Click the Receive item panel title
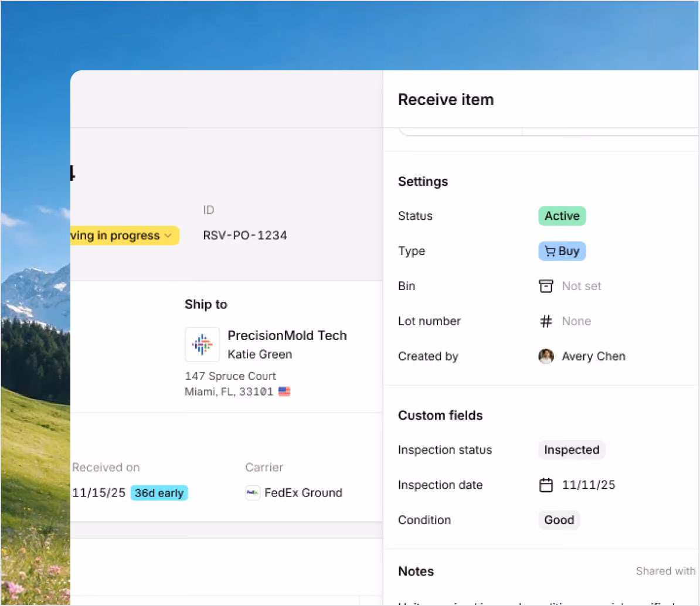Viewport: 700px width, 606px height. tap(446, 100)
